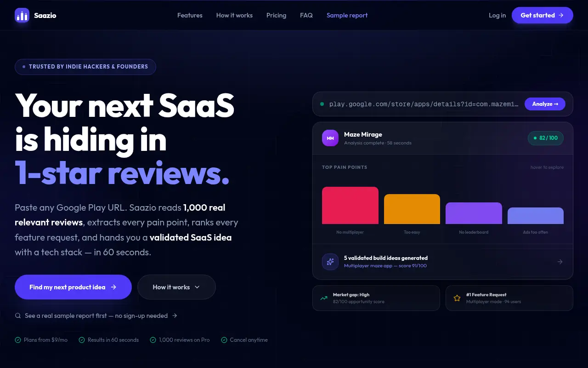588x368 pixels.
Task: Click the check icon next to 1,000 reviews on Pro
Action: (x=153, y=340)
